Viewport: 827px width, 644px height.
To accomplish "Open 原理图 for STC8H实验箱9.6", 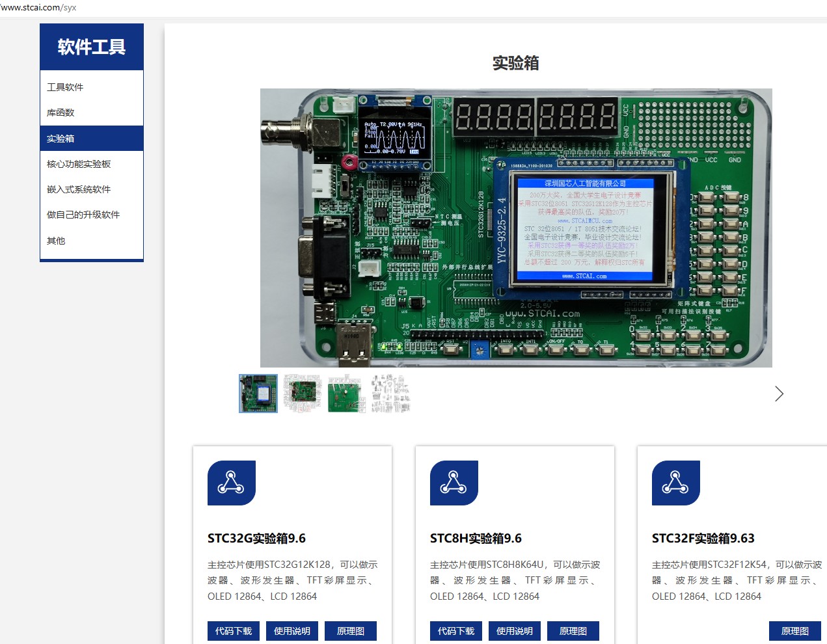I will coord(573,631).
